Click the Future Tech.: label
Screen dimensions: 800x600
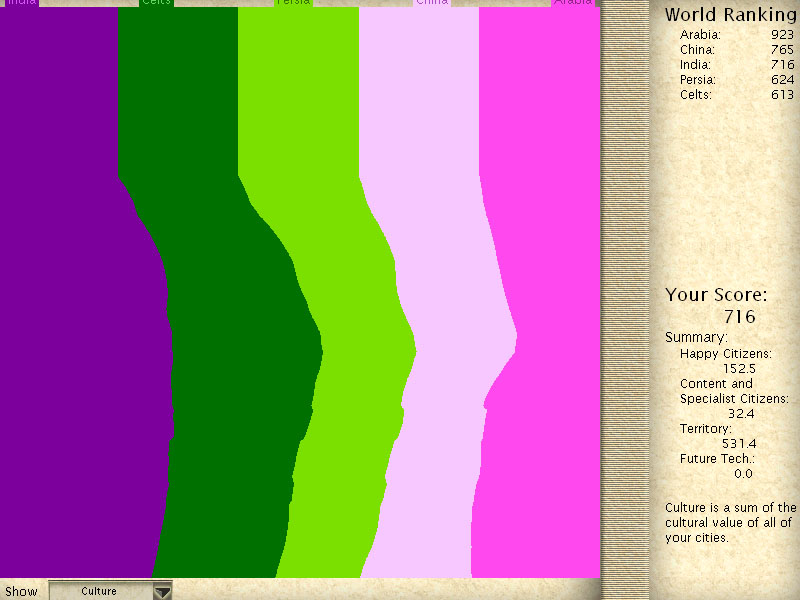717,458
